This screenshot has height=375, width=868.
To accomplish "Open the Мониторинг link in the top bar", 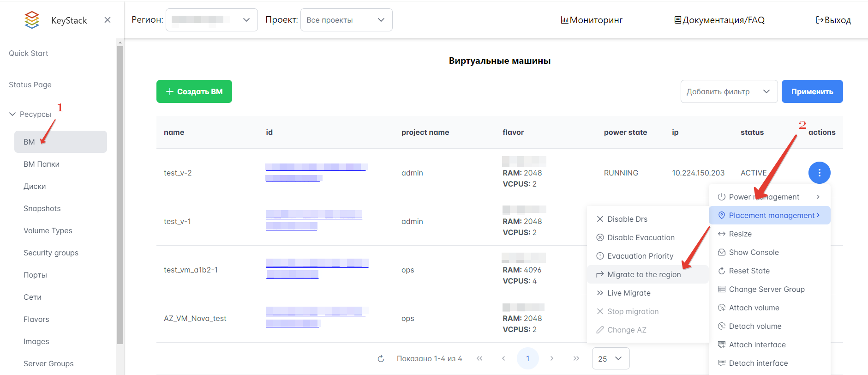I will tap(592, 20).
